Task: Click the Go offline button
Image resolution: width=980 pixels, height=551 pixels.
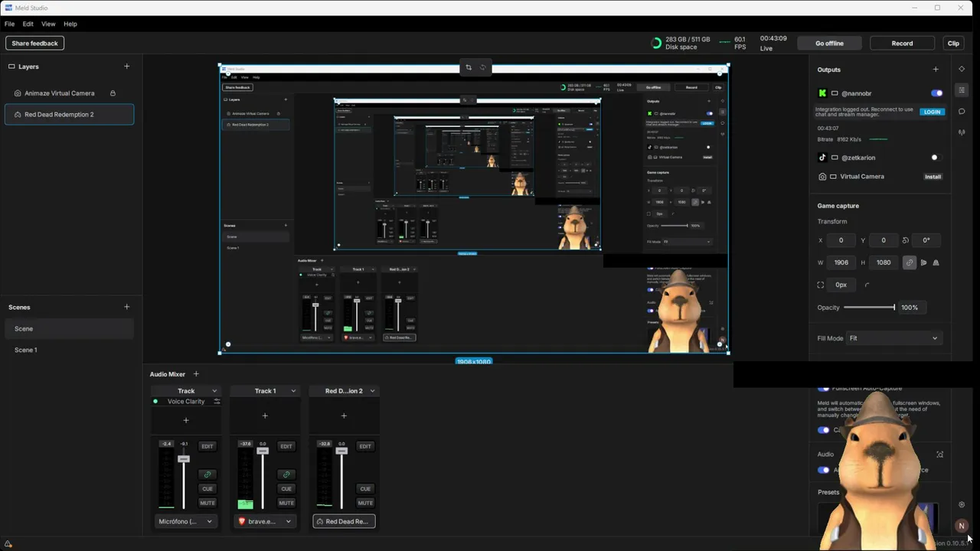Action: point(829,44)
